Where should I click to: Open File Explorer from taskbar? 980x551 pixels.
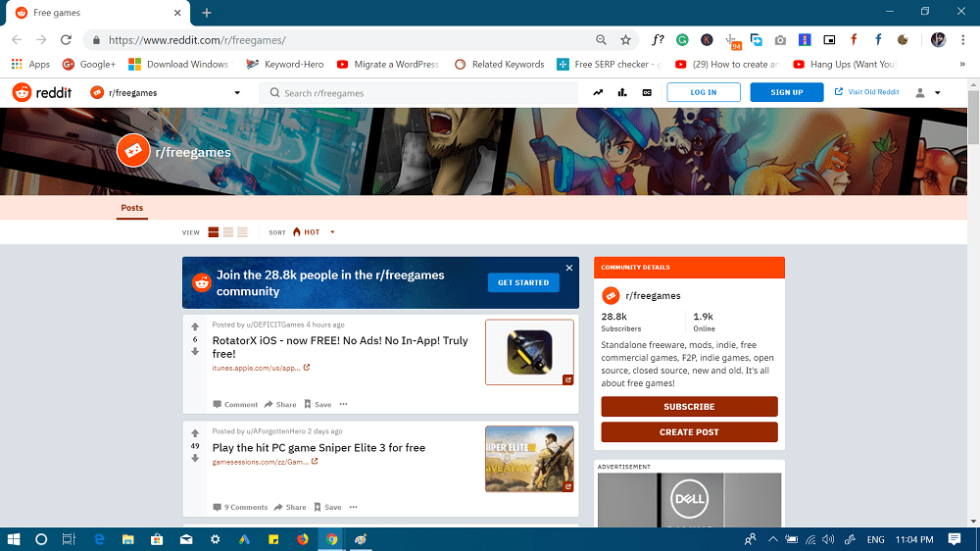(128, 539)
